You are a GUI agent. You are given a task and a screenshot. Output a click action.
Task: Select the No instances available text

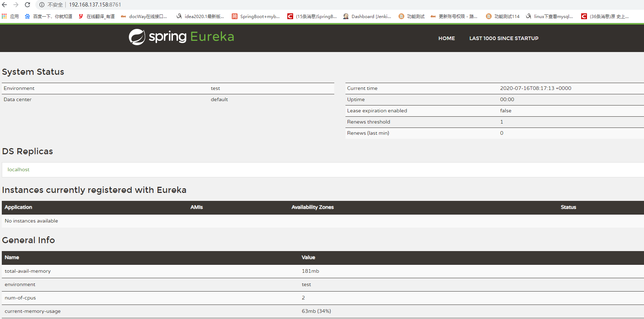point(31,221)
